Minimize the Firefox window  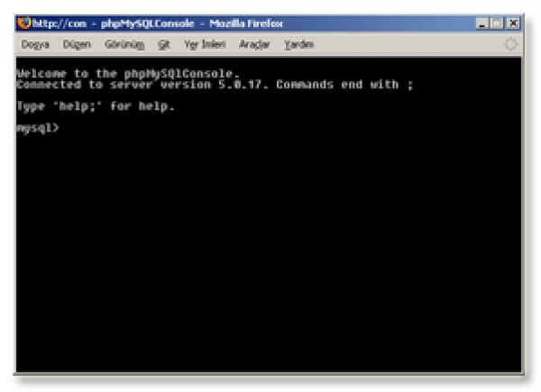tap(482, 23)
